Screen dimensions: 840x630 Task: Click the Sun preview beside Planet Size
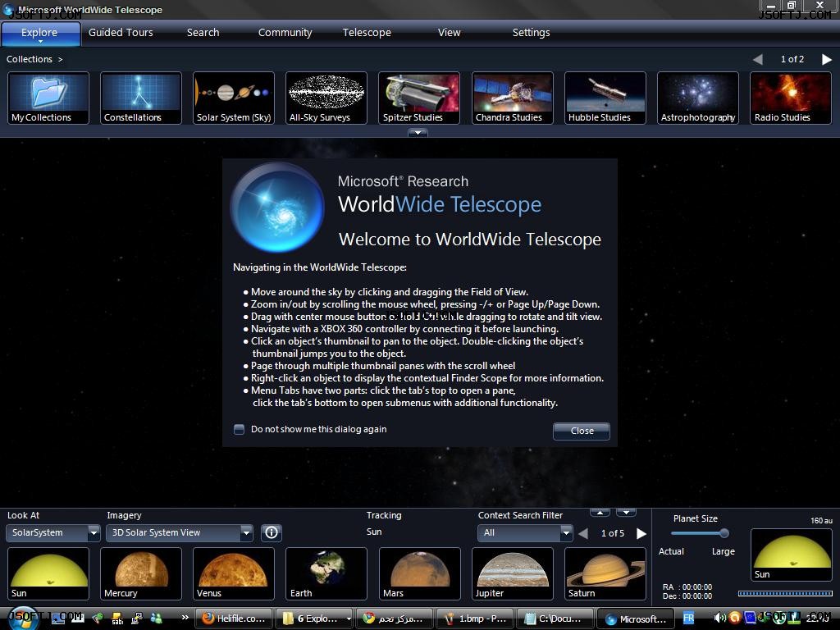coord(792,555)
